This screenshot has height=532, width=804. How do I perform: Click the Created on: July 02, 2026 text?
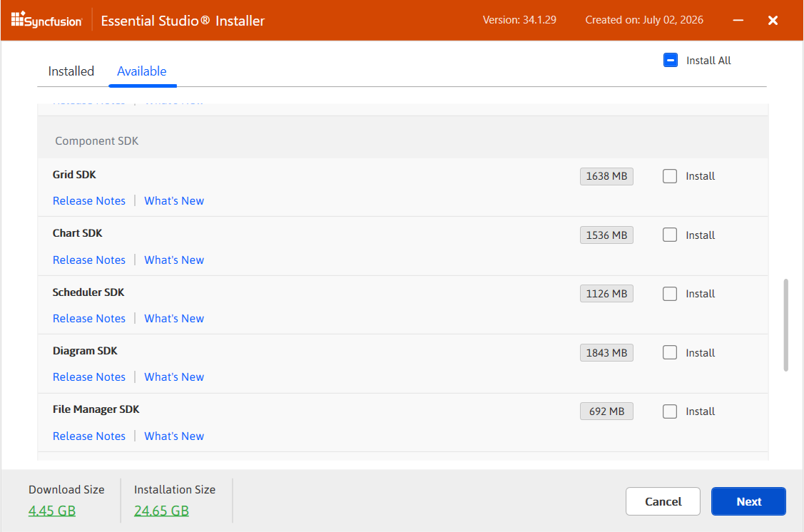pos(644,20)
